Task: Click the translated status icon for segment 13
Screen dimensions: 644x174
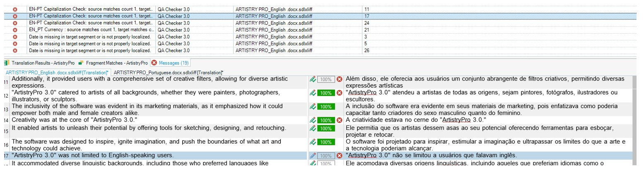Action: click(313, 107)
